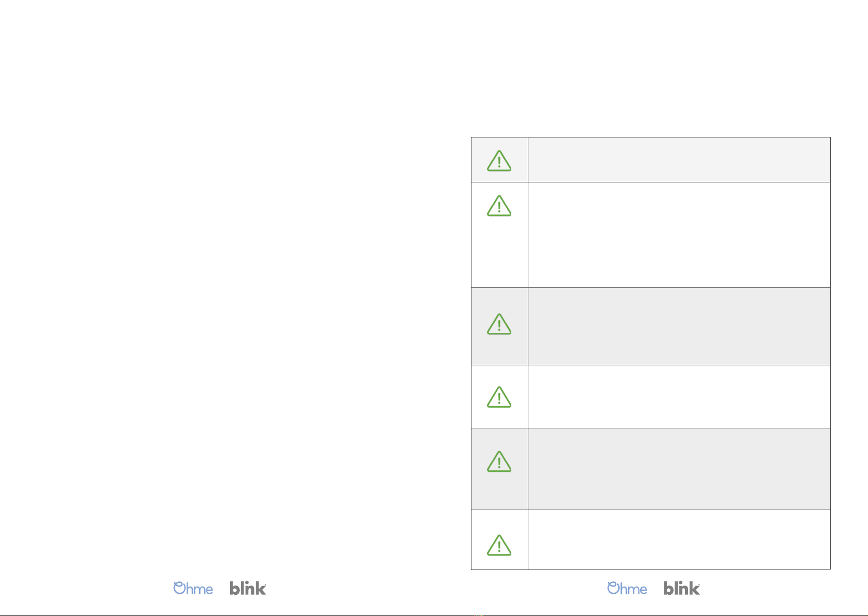Click the warning icon in the fifth row
Viewport: 868px width, 616px height.
click(x=499, y=461)
